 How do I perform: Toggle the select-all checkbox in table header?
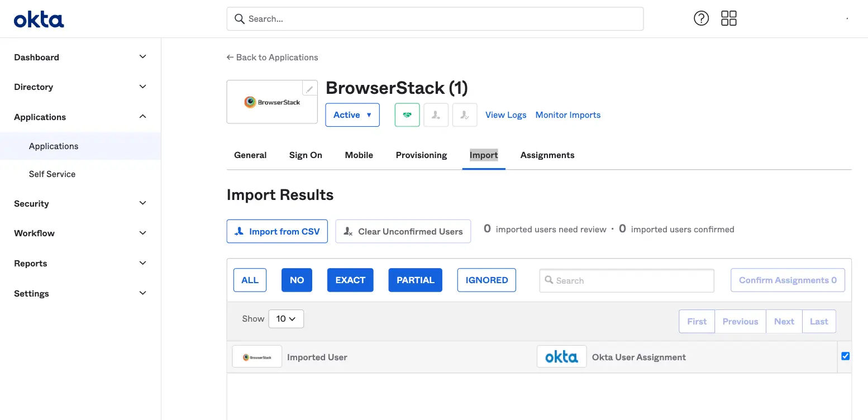coord(845,356)
